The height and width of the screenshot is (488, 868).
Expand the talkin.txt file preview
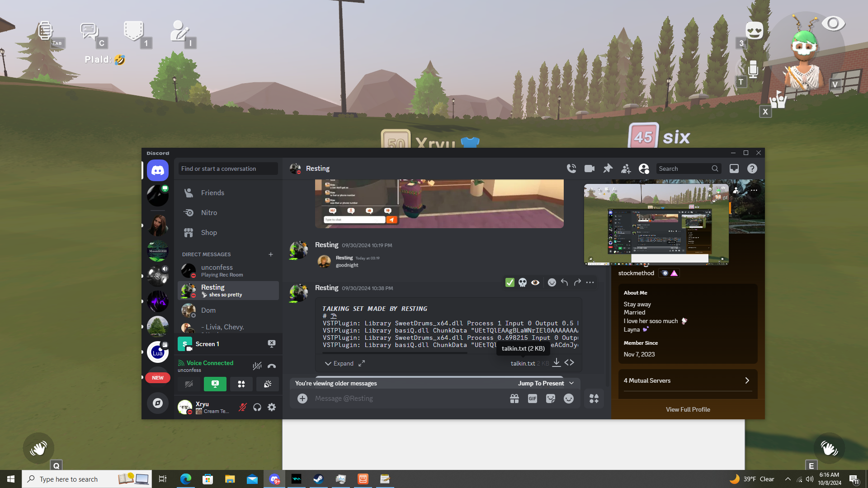pos(340,363)
